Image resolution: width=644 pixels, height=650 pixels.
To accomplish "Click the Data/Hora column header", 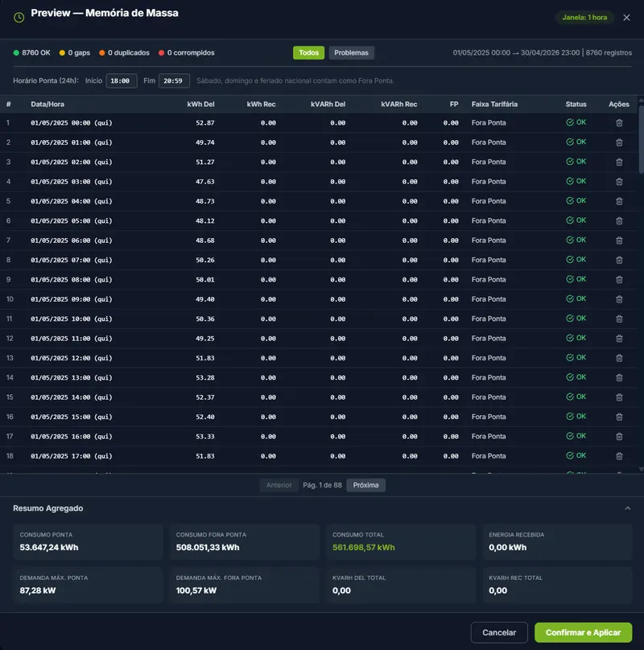I will coord(47,104).
